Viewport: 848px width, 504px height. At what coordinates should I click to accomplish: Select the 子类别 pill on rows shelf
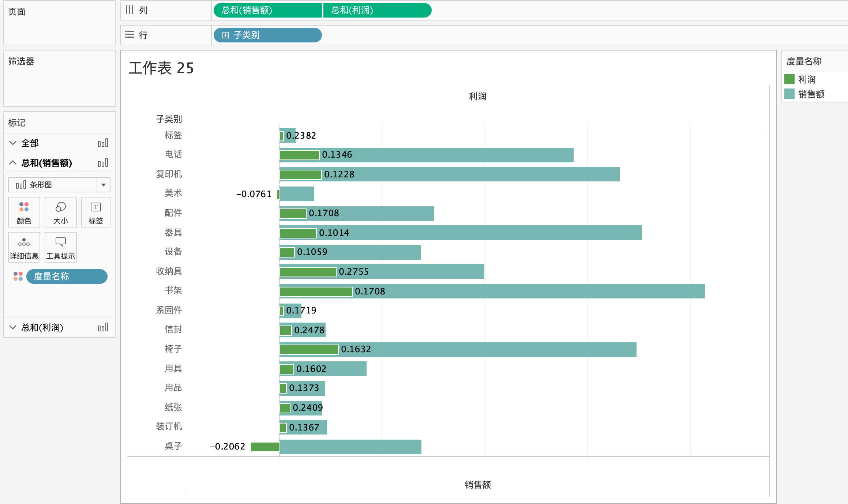267,35
